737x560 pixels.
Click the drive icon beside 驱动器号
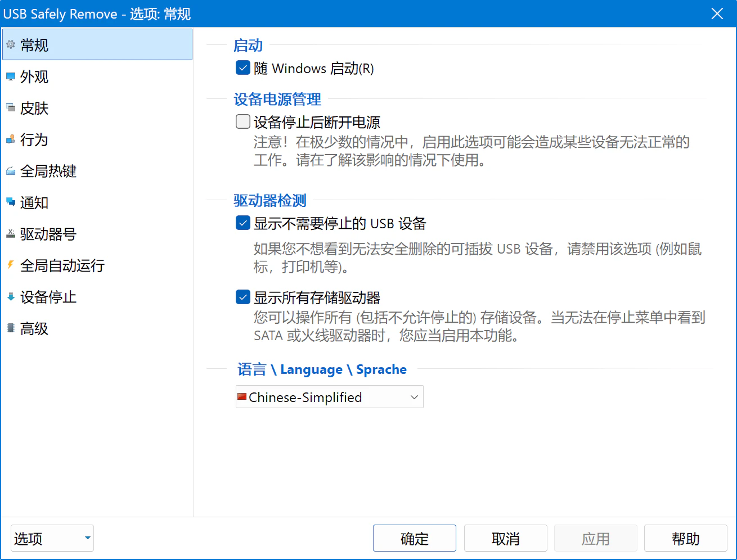(x=11, y=234)
